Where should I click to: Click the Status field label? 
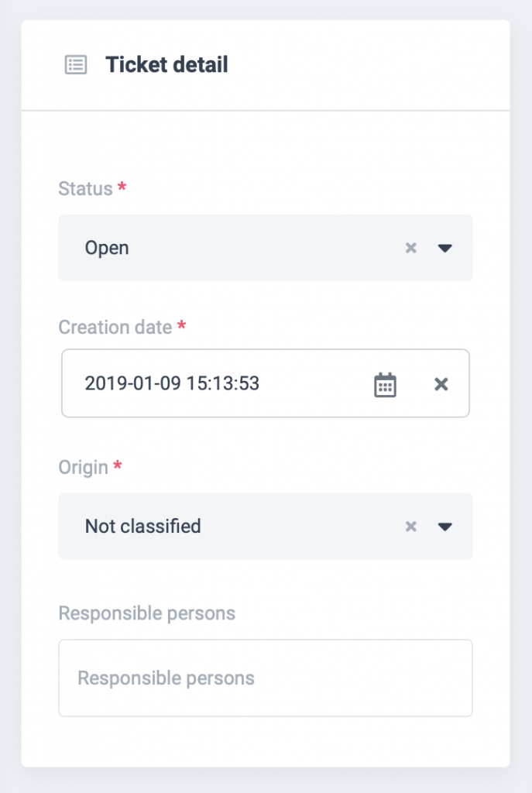pos(85,188)
